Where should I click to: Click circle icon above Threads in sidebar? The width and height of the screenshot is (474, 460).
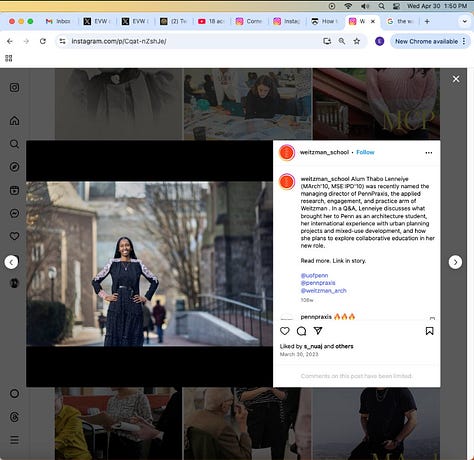coord(14,393)
